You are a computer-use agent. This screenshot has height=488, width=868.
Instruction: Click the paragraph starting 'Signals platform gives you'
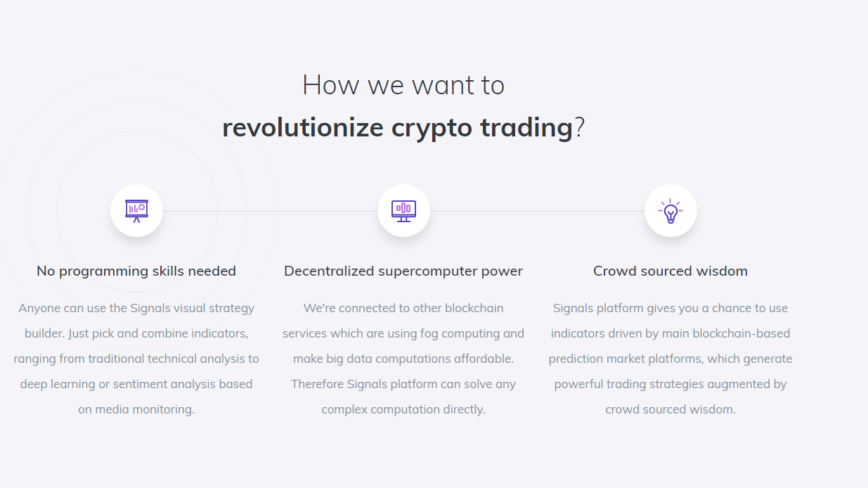tap(671, 359)
